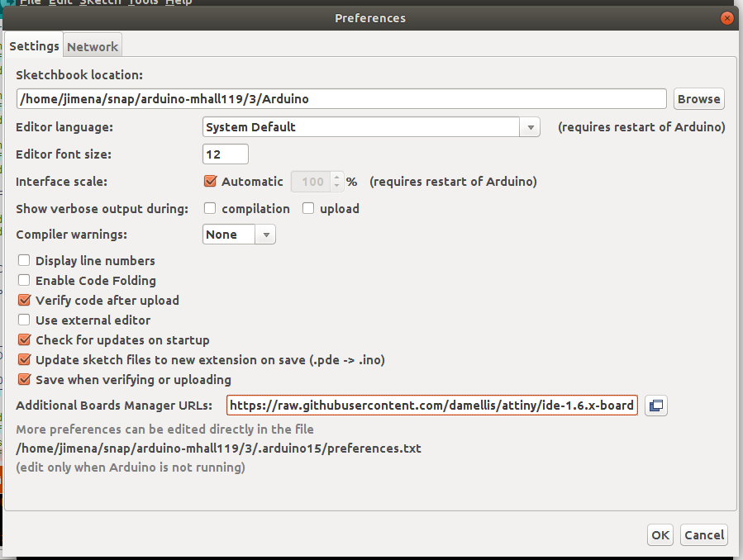Toggle Update sketch files to new extension
The width and height of the screenshot is (743, 560).
[24, 360]
